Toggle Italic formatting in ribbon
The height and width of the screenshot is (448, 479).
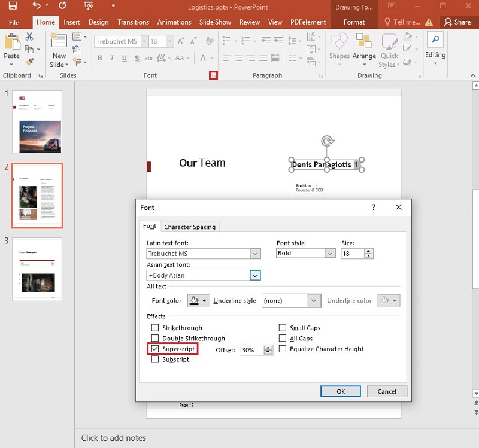point(112,58)
